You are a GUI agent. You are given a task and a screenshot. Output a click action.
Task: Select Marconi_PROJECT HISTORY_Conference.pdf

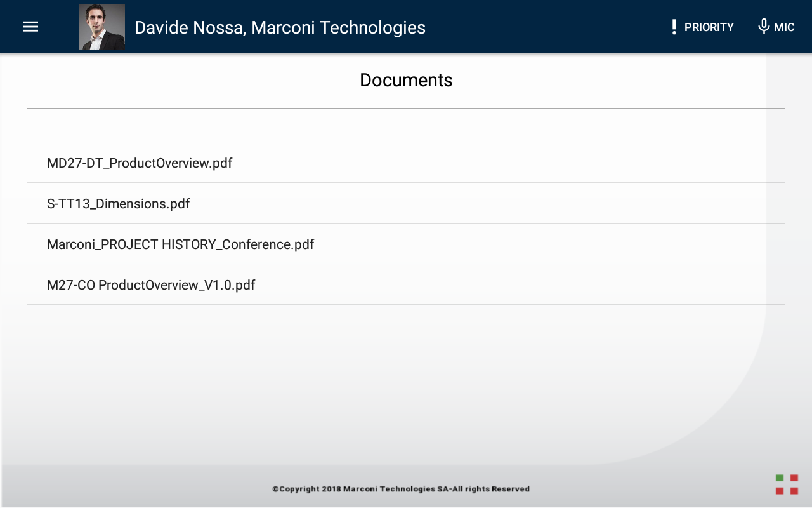point(181,244)
